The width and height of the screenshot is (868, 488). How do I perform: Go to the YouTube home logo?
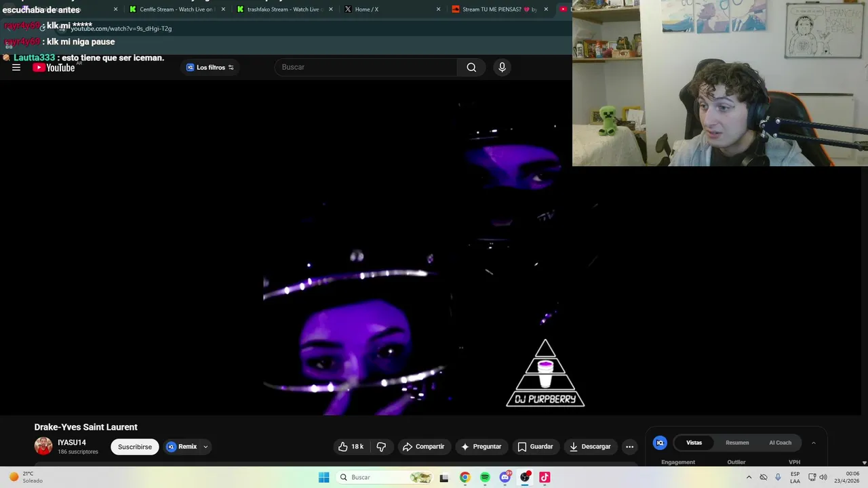pyautogui.click(x=54, y=67)
